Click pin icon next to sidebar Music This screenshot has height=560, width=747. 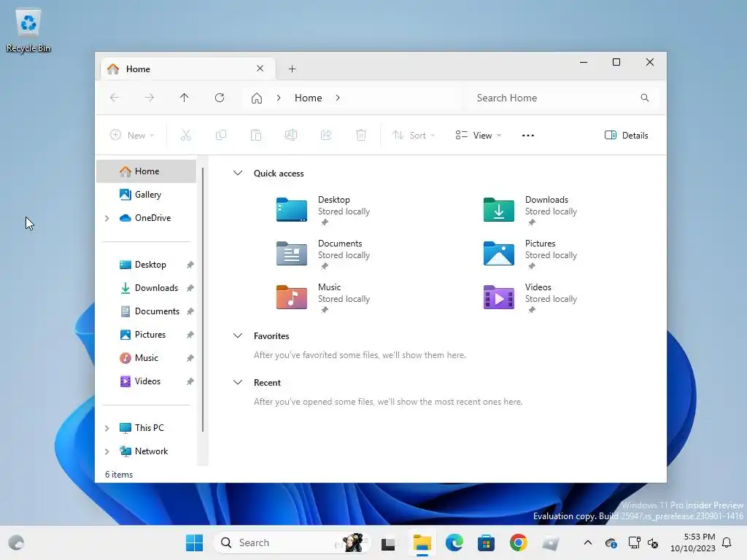tap(190, 358)
